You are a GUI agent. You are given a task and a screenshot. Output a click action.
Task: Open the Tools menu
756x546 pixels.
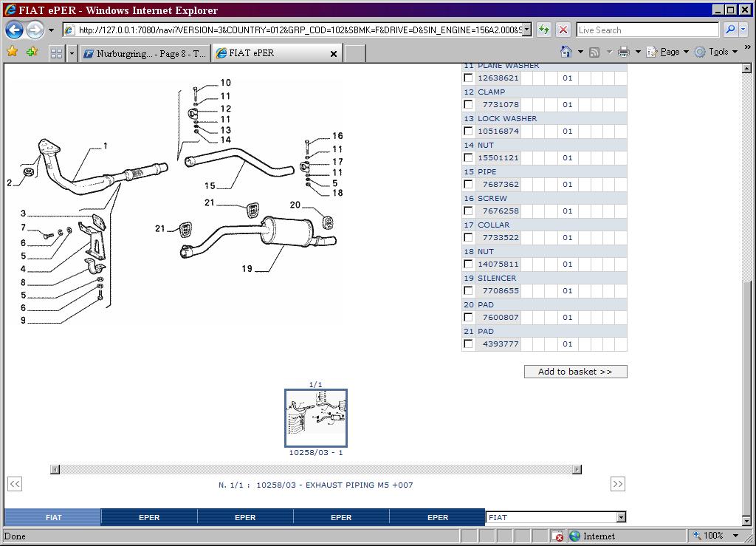pos(716,52)
